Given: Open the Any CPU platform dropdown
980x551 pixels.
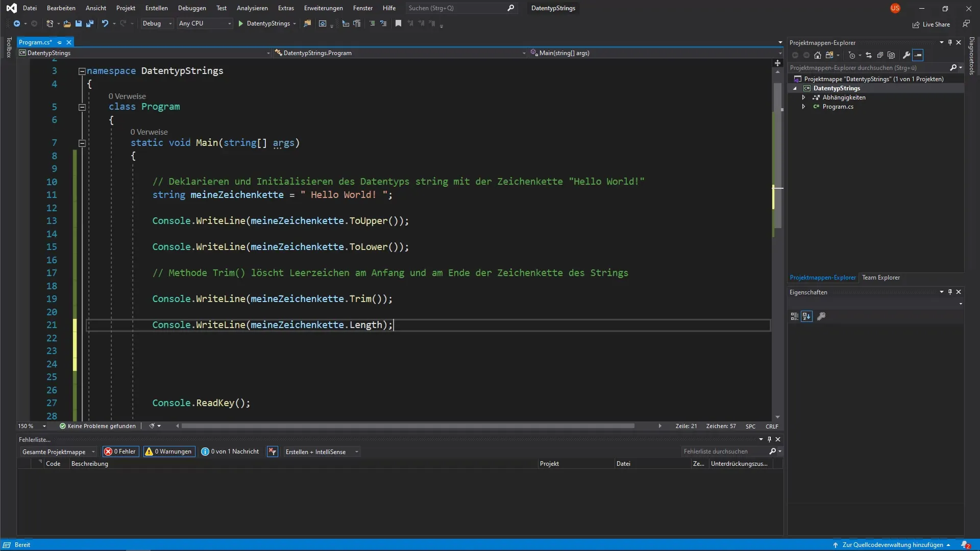Looking at the screenshot, I should pyautogui.click(x=205, y=23).
